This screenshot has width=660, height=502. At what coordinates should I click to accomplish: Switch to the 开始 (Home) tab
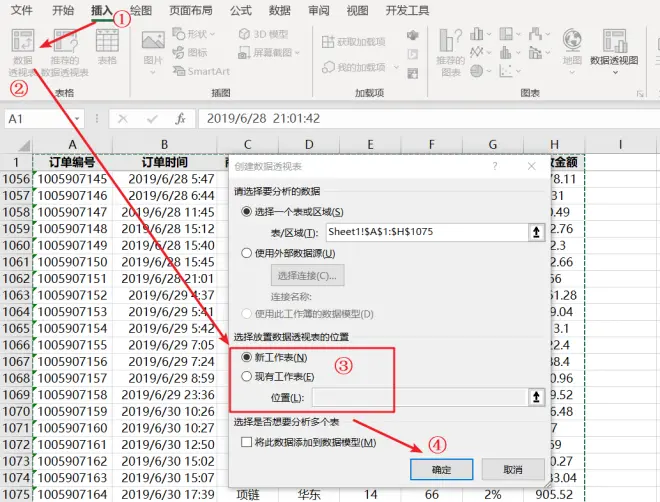click(63, 10)
